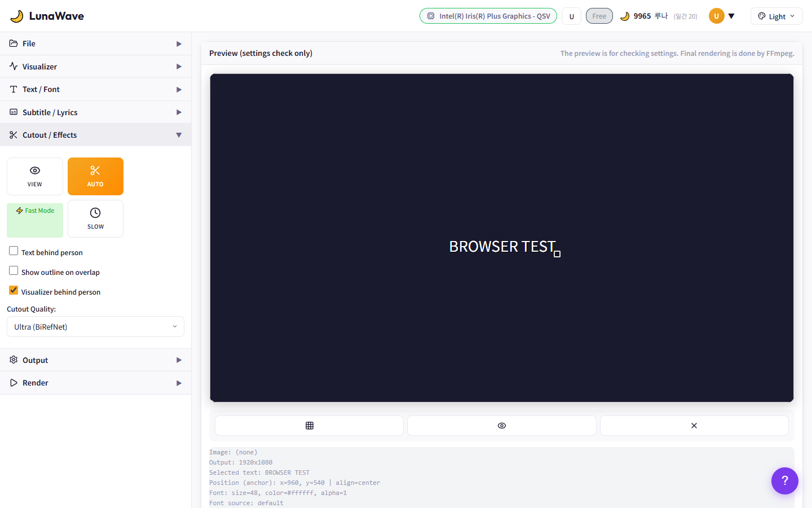Select the BROWSER TEST text in preview

pyautogui.click(x=501, y=247)
